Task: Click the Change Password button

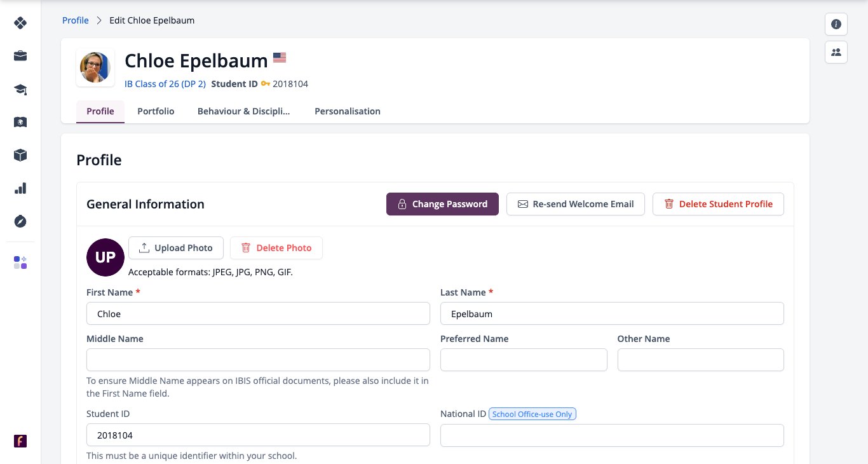Action: tap(442, 204)
